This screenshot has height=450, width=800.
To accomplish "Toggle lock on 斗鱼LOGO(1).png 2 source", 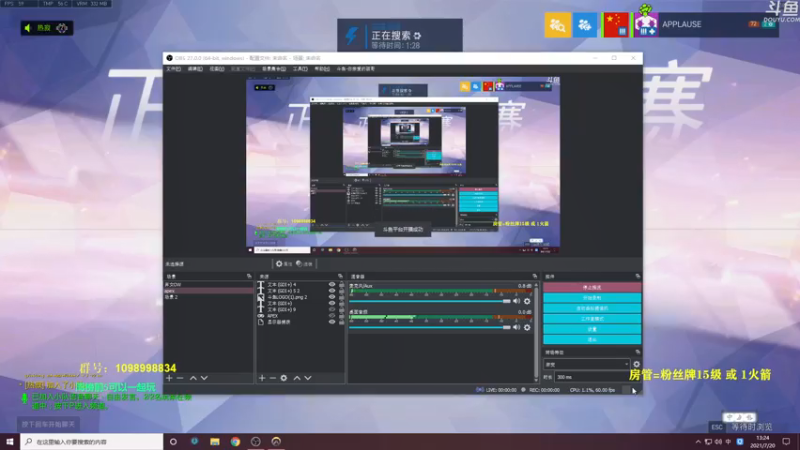I will 341,297.
